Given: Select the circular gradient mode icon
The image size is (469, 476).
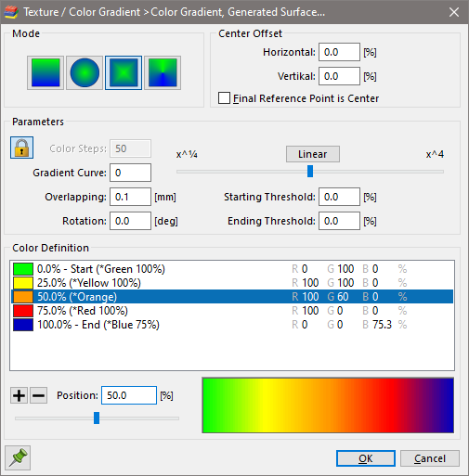Looking at the screenshot, I should click(85, 73).
